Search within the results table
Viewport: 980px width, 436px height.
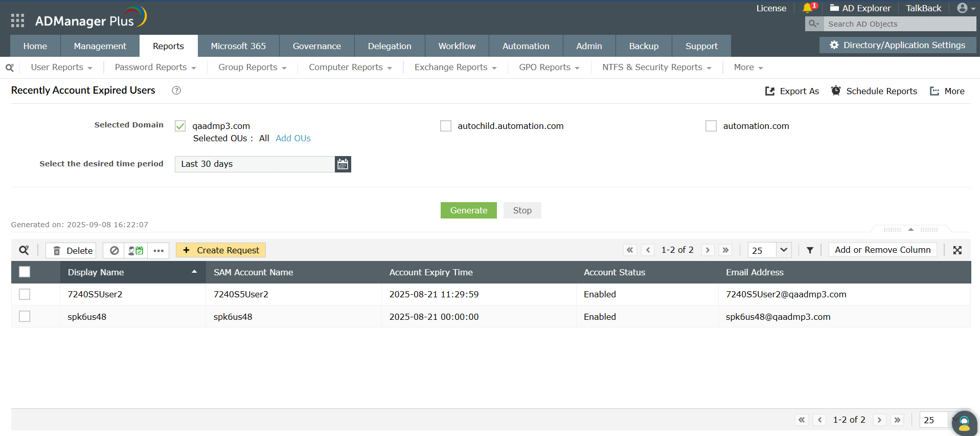click(x=24, y=250)
